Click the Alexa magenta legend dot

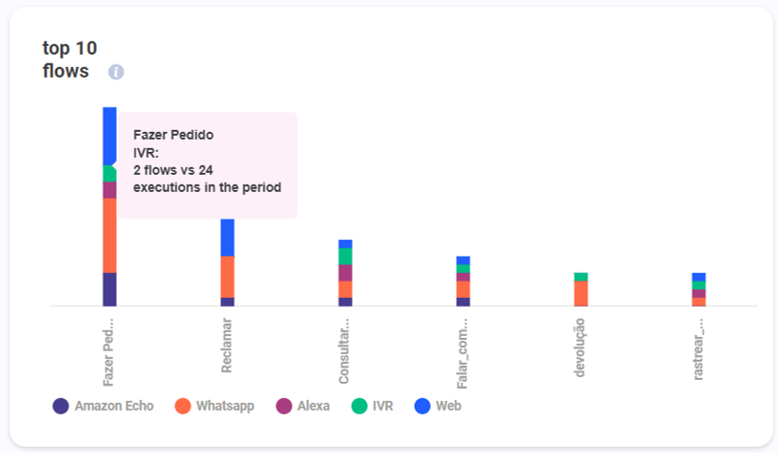pyautogui.click(x=284, y=406)
